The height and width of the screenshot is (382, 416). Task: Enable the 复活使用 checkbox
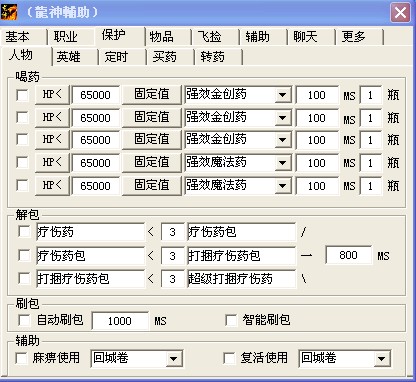(229, 358)
